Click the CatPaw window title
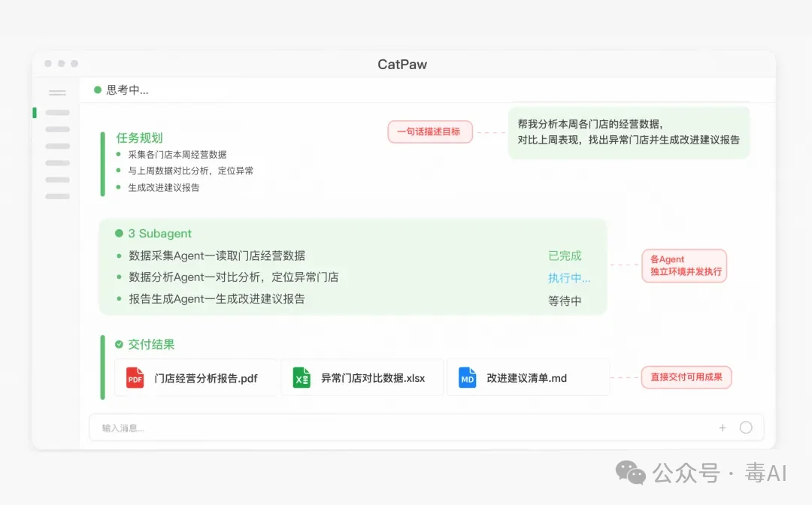The width and height of the screenshot is (812, 505). coord(402,64)
